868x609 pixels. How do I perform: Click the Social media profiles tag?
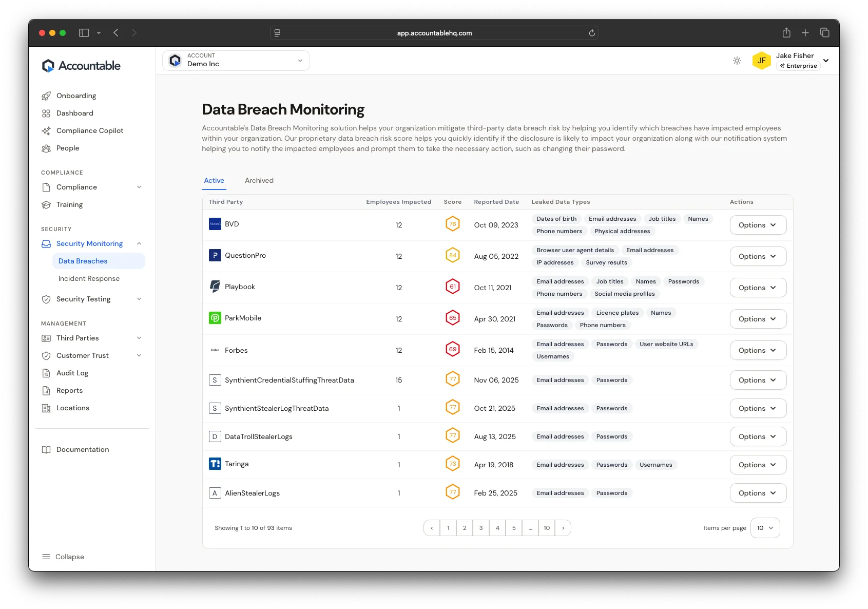tap(625, 294)
